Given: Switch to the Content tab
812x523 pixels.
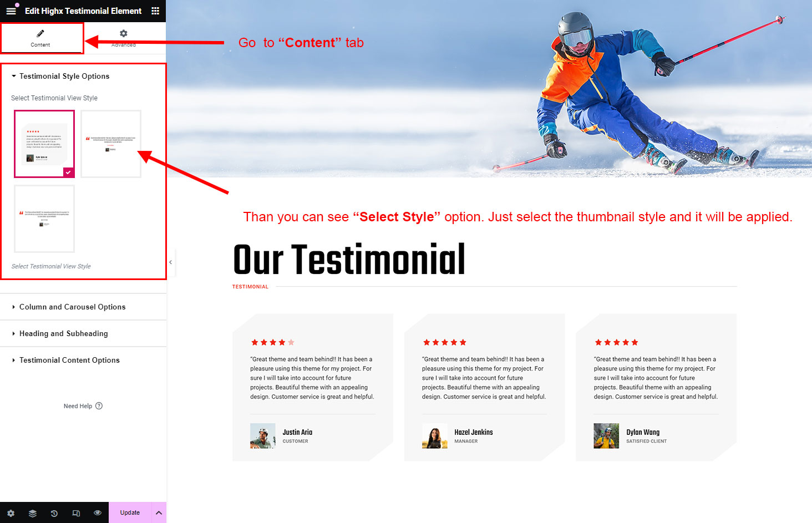Looking at the screenshot, I should 41,38.
